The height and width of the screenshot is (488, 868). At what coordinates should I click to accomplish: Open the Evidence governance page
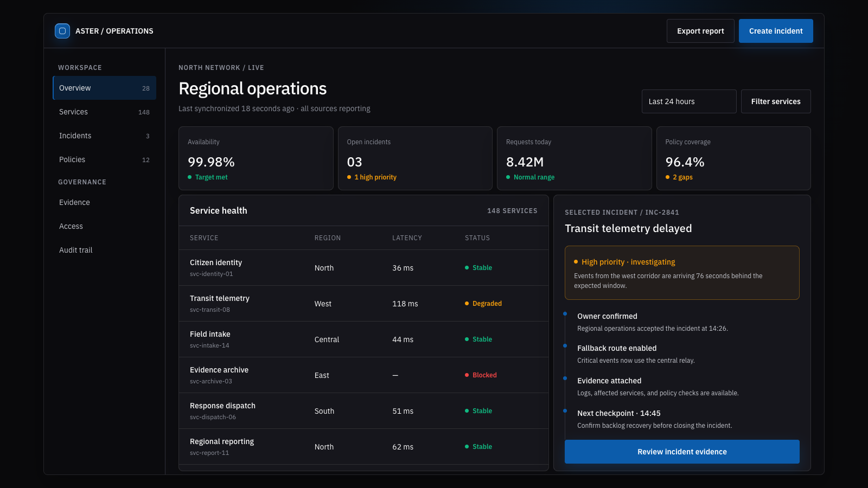pos(104,202)
